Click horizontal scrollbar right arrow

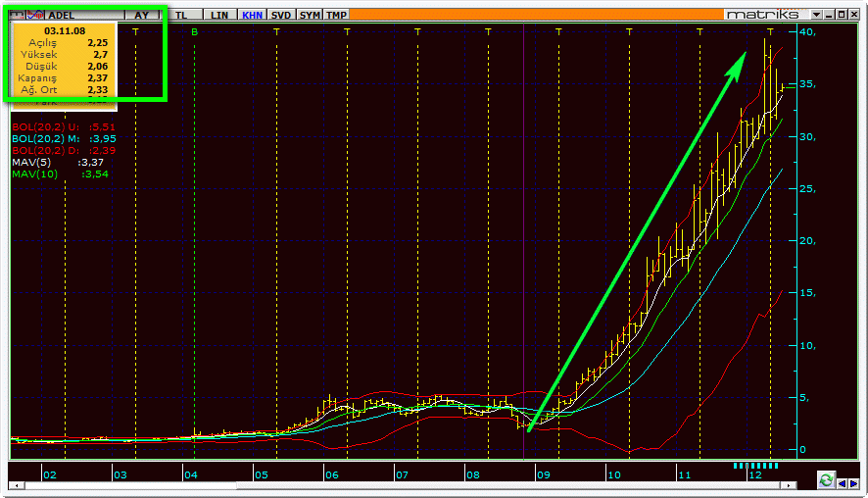[789, 485]
